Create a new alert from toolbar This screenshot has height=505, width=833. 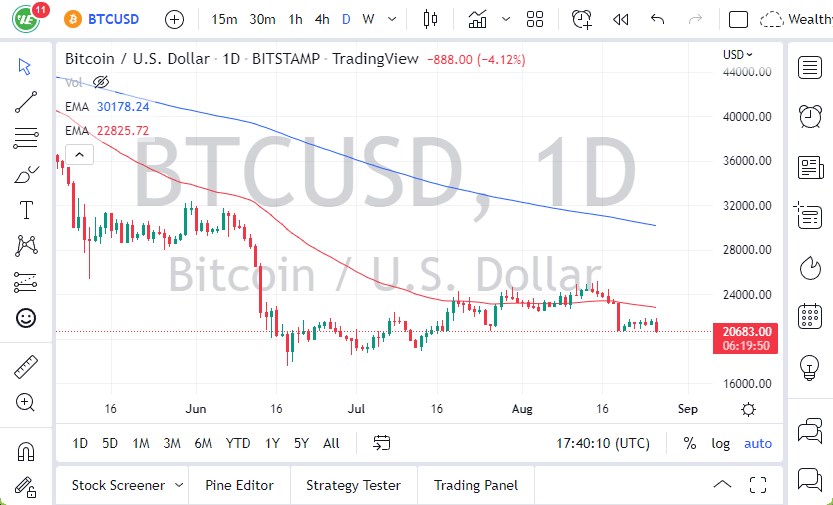[582, 19]
